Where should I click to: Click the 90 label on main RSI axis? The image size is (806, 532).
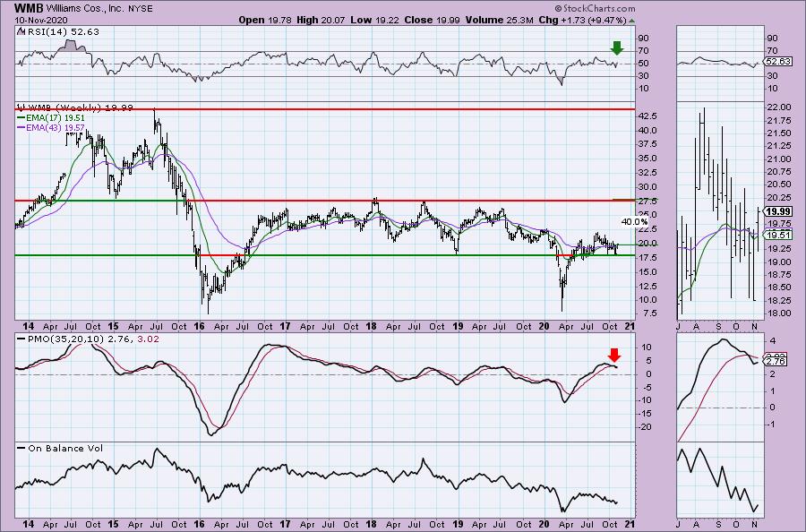[x=643, y=38]
